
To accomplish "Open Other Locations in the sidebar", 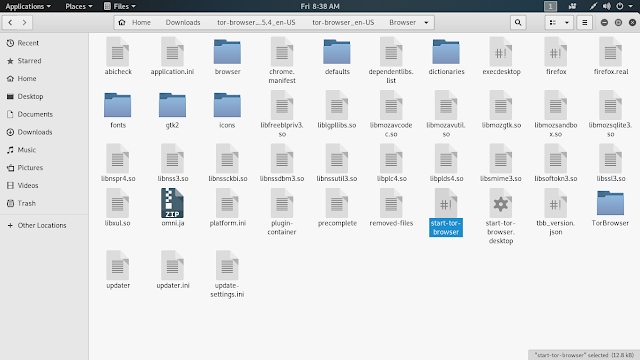I will tap(44, 225).
